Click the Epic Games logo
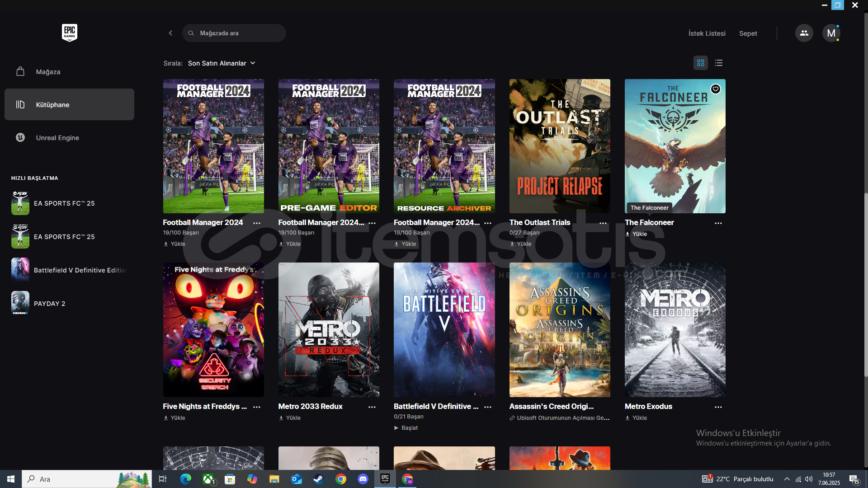Screen dimensions: 868x488 pos(70,33)
